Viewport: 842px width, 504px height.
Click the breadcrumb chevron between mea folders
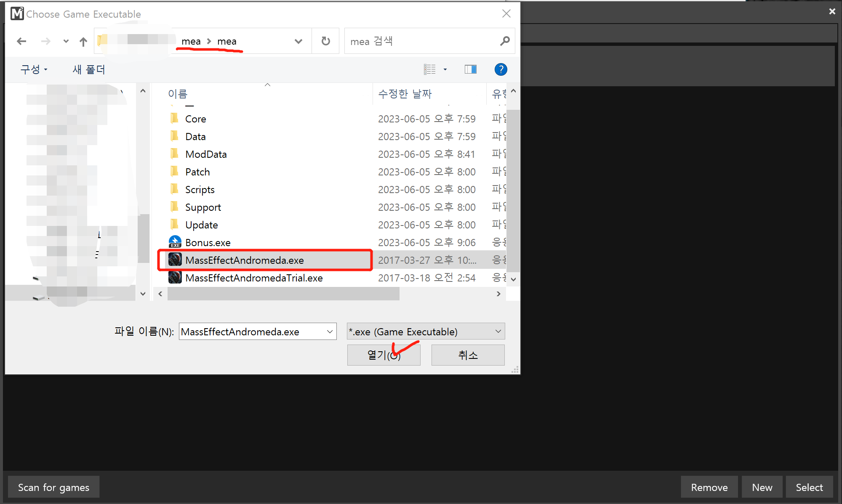209,41
